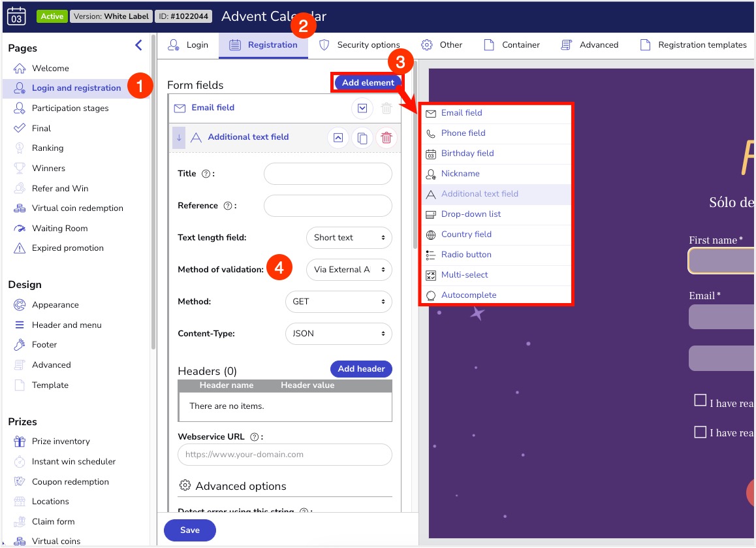The height and width of the screenshot is (548, 756).
Task: Choose Phone field from element menu
Action: coord(496,134)
